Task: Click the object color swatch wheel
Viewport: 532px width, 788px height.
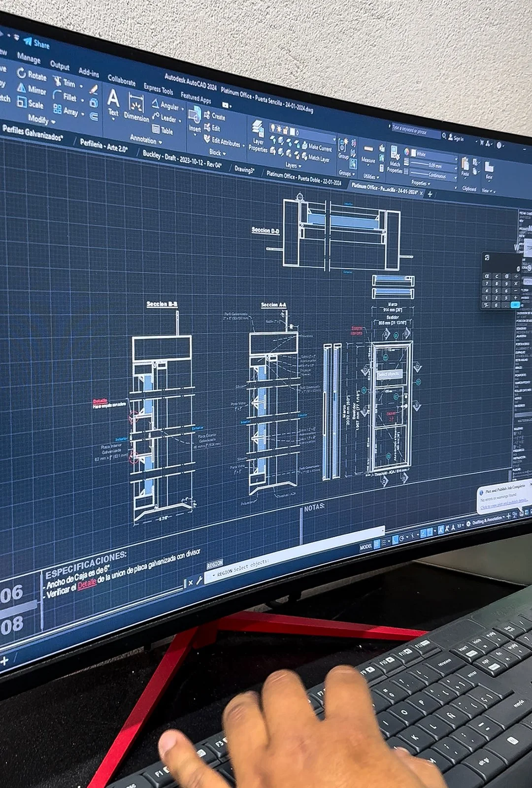Action: [x=407, y=153]
